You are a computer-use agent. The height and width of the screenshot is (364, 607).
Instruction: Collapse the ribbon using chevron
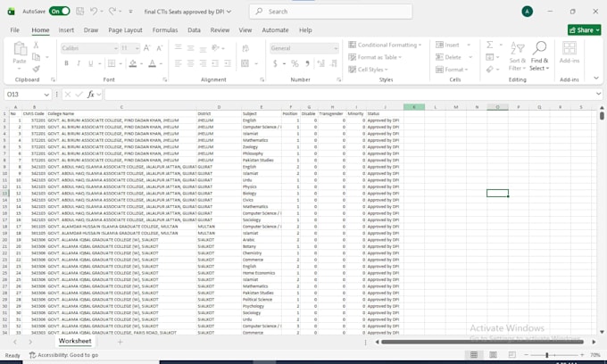[596, 78]
